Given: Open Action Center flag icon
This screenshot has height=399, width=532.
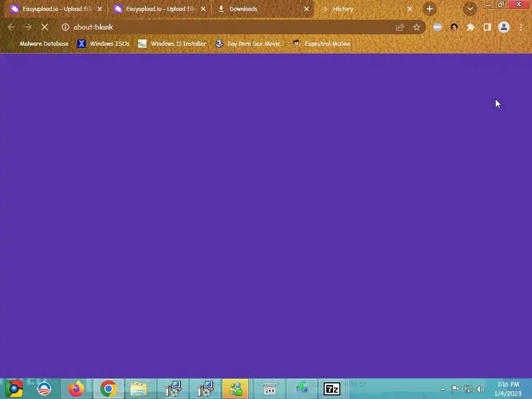Looking at the screenshot, I should pos(455,389).
